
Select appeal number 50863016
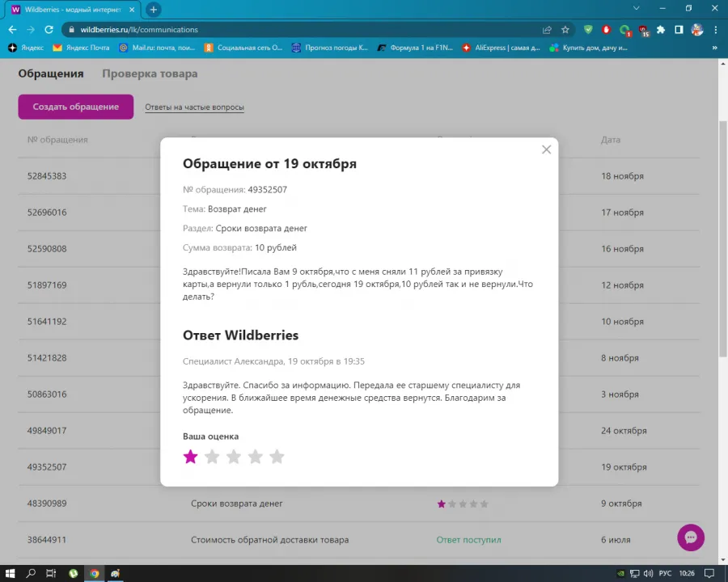pos(47,394)
